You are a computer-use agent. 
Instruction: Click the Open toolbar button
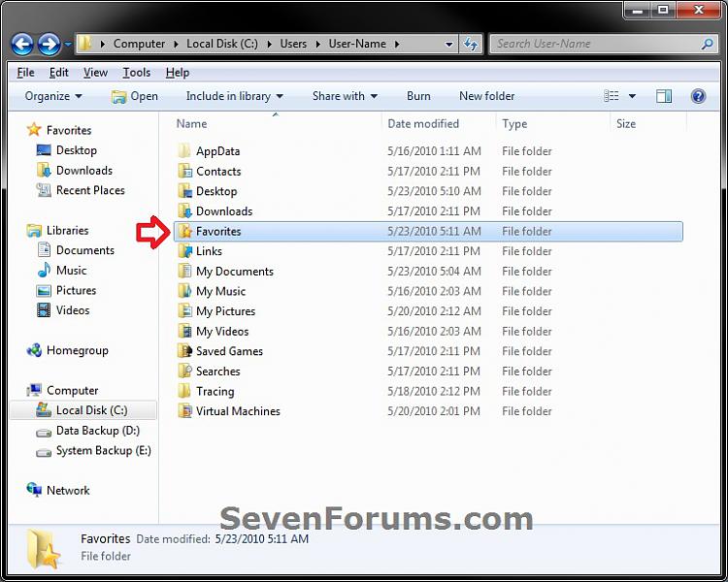click(135, 96)
